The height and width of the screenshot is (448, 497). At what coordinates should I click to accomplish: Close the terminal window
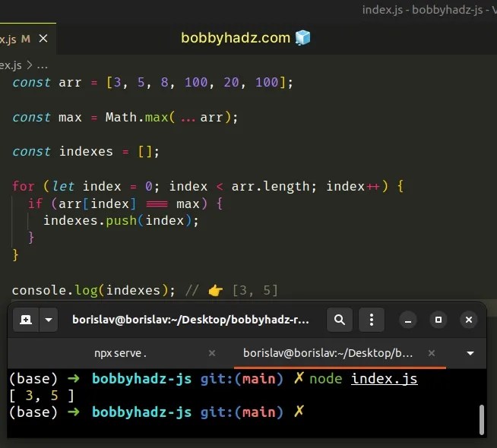point(469,320)
